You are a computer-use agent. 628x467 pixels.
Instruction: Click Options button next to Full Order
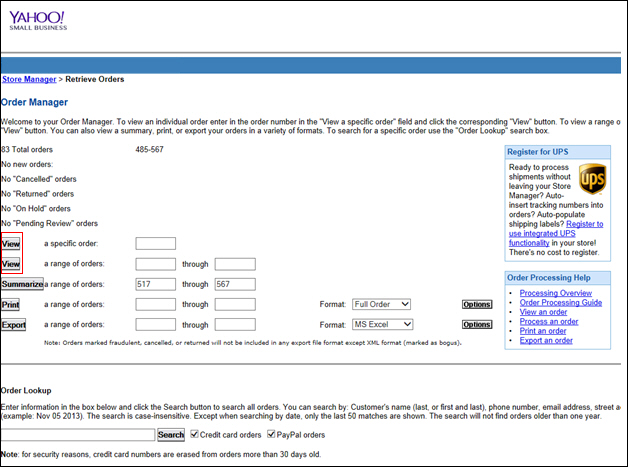click(477, 304)
